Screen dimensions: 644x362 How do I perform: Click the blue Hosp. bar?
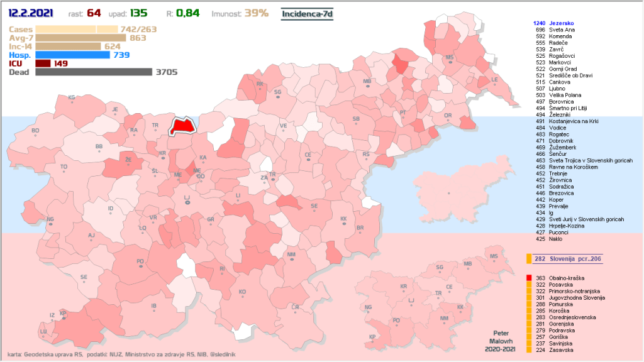click(x=72, y=55)
